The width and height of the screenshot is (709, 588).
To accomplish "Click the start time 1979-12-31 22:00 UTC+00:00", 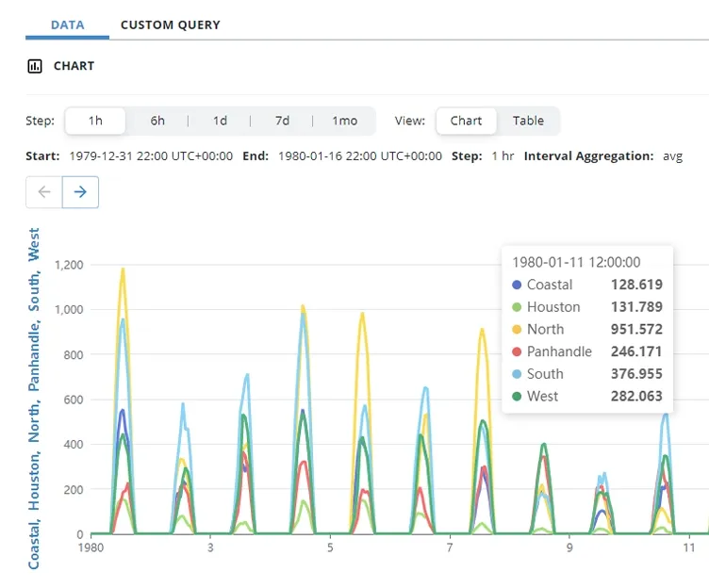I will (151, 155).
